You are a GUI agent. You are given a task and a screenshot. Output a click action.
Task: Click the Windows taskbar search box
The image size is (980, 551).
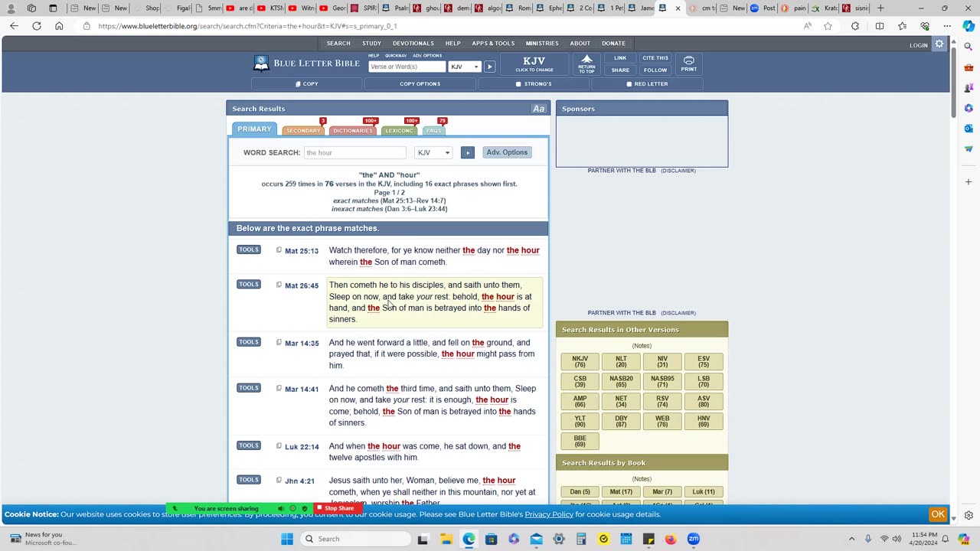point(354,539)
